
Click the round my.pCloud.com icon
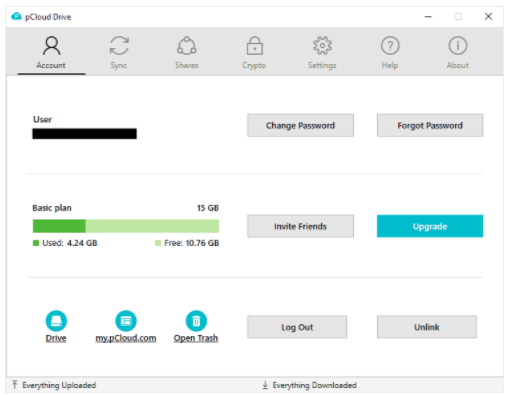point(126,321)
